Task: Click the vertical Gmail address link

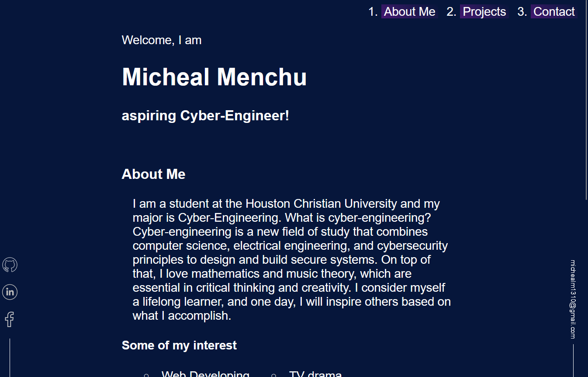Action: pos(573,300)
